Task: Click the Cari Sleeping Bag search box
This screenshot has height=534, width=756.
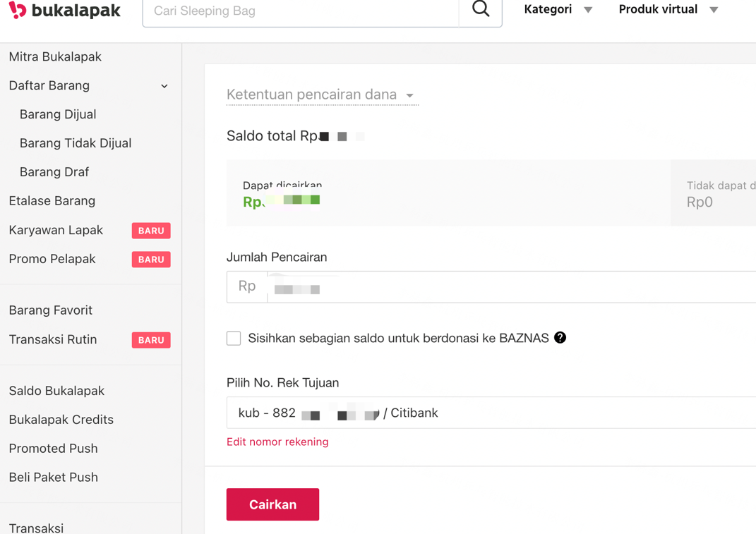Action: [301, 11]
